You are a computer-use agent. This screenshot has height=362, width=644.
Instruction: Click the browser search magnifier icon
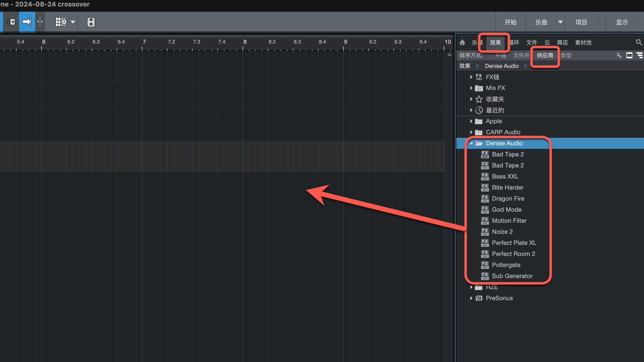click(639, 43)
